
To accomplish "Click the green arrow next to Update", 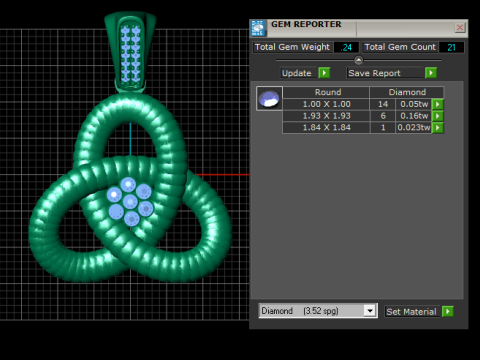I will pyautogui.click(x=324, y=73).
